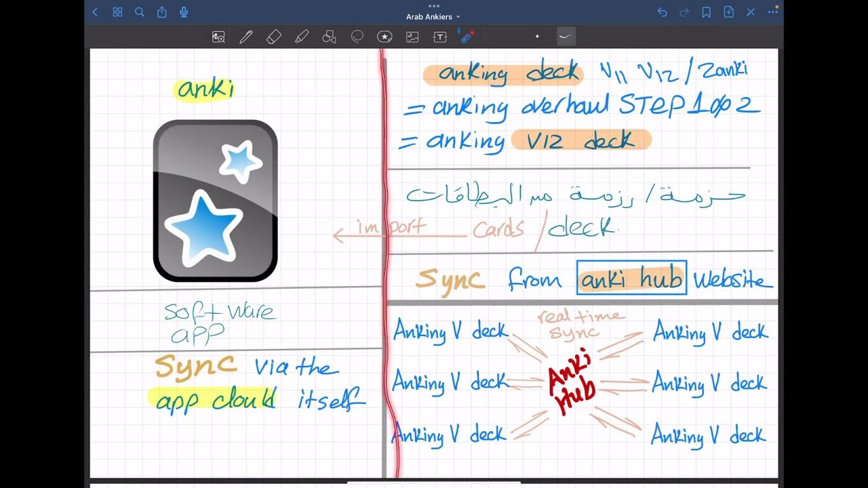Open the thumbnail grid view
Viewport: 868px width, 488px height.
117,12
